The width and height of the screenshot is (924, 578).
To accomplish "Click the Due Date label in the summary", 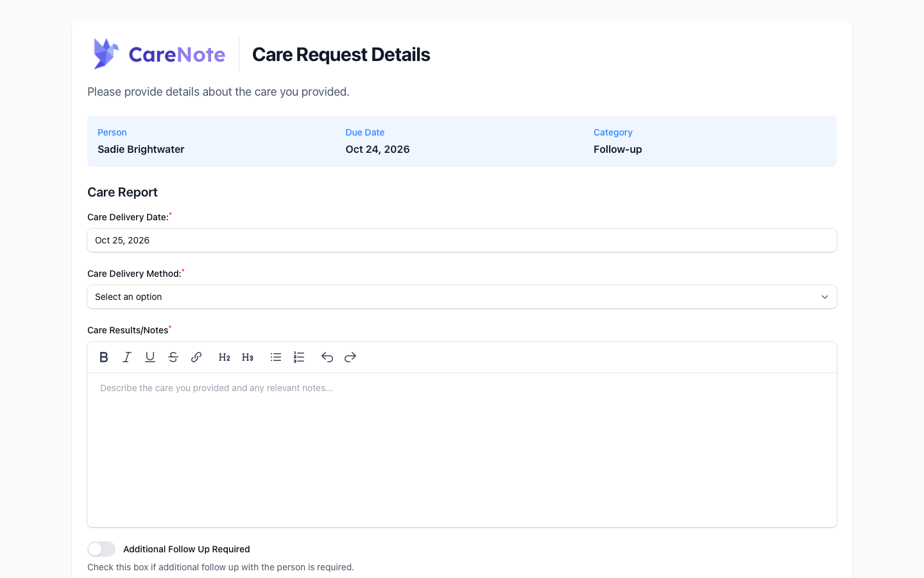I will [365, 132].
